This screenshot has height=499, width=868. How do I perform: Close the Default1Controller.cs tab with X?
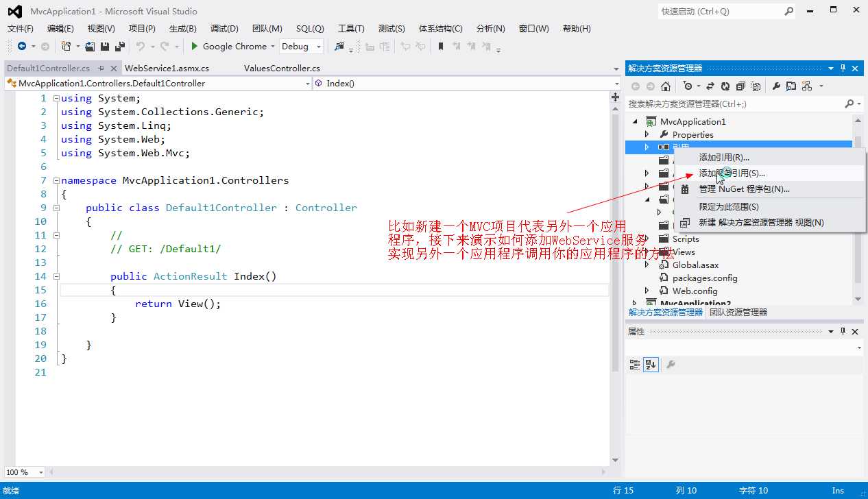[113, 69]
